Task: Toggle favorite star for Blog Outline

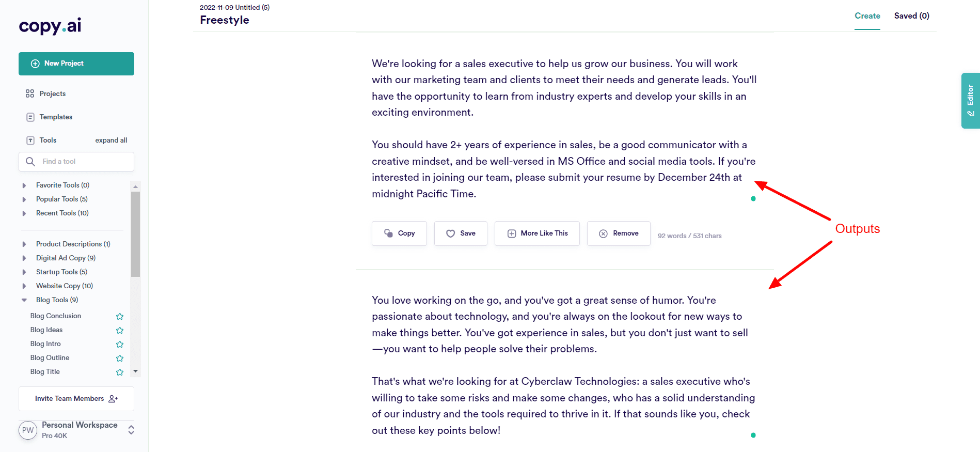Action: pyautogui.click(x=120, y=358)
